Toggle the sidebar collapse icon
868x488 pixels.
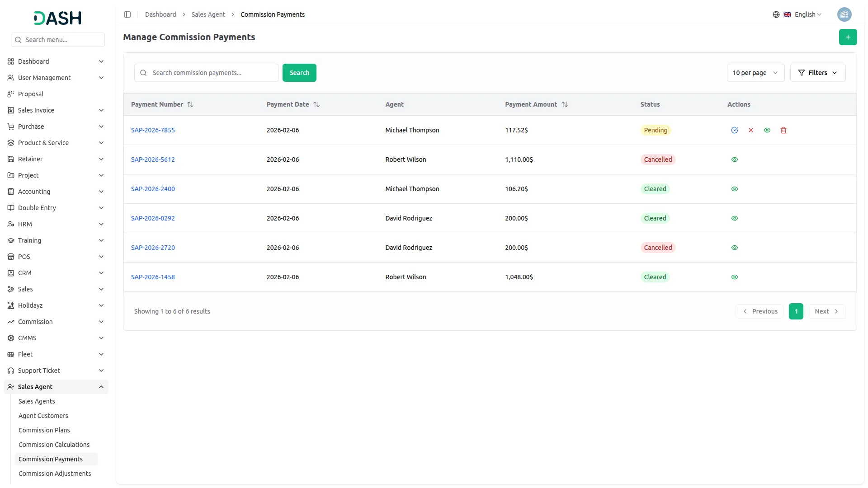pyautogui.click(x=127, y=14)
